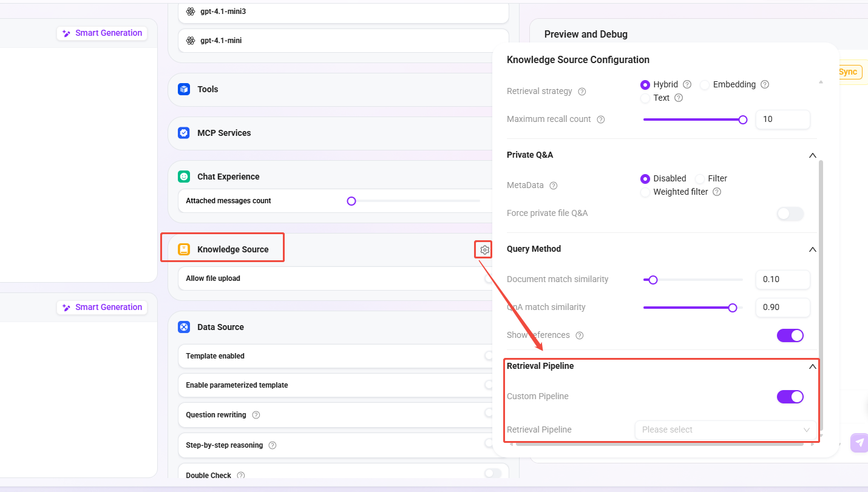Image resolution: width=868 pixels, height=492 pixels.
Task: Open help icon next to Maximum recall count
Action: 601,120
